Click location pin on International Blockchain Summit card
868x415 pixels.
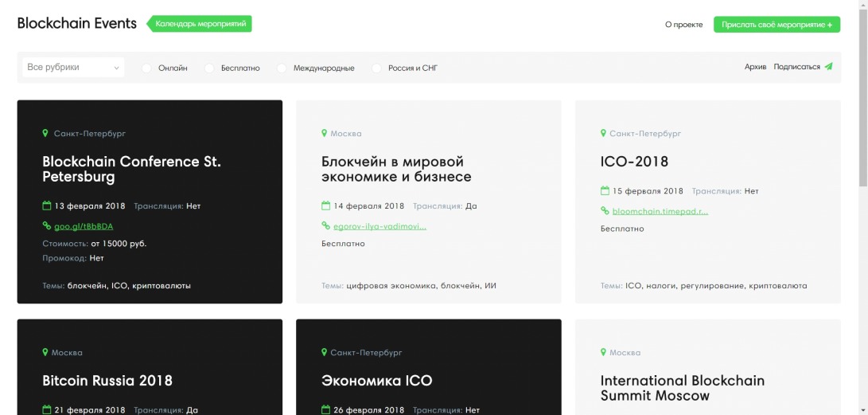(603, 352)
